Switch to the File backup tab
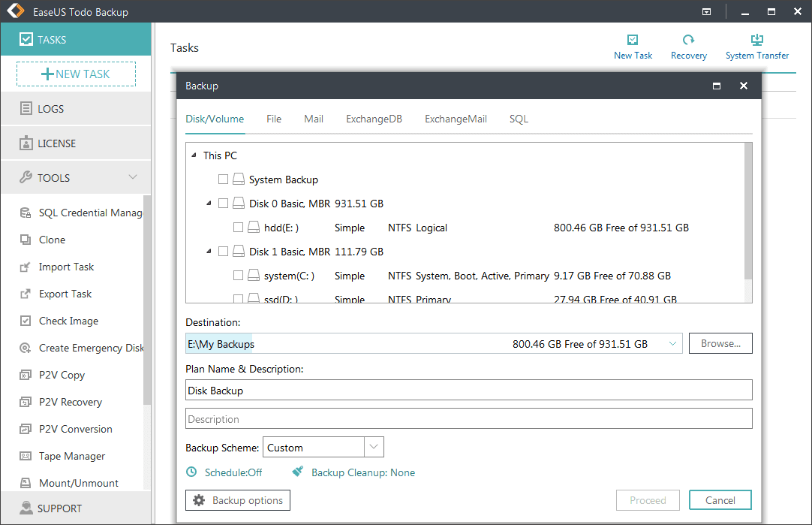812x525 pixels. pyautogui.click(x=273, y=119)
